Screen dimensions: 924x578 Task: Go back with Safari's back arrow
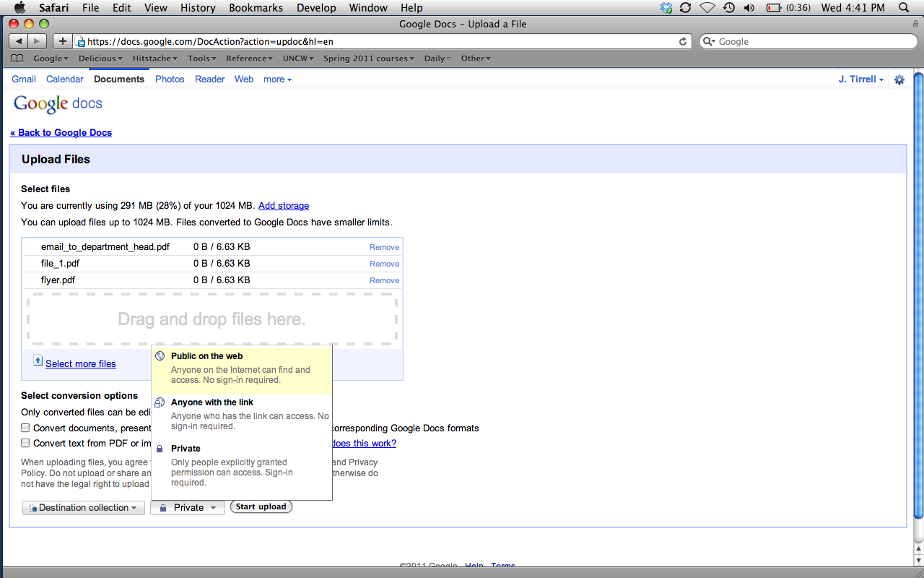coord(19,41)
